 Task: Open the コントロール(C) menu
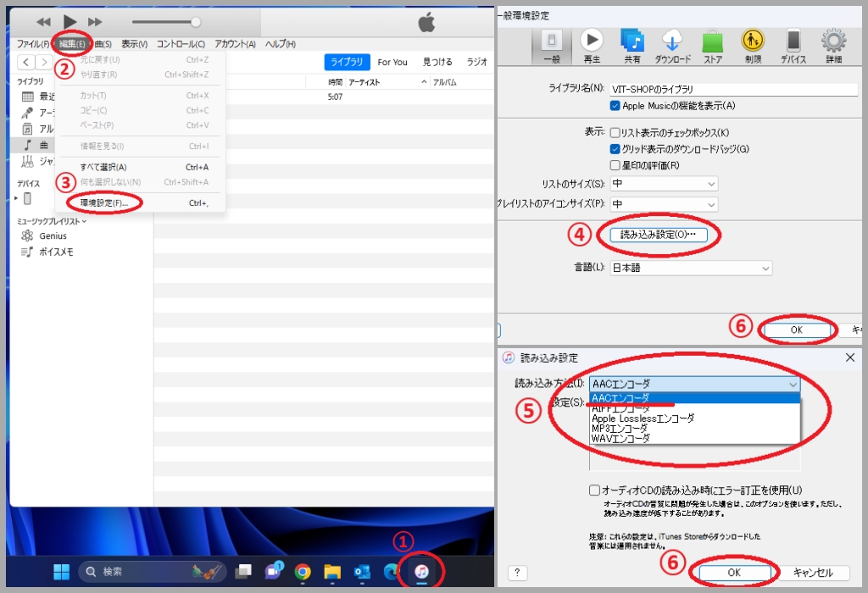pyautogui.click(x=181, y=44)
